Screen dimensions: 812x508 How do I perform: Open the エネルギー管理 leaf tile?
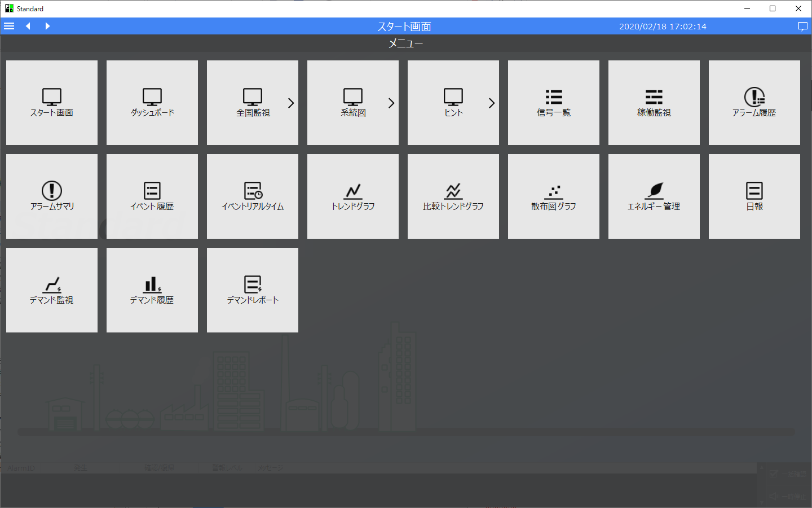[654, 196]
